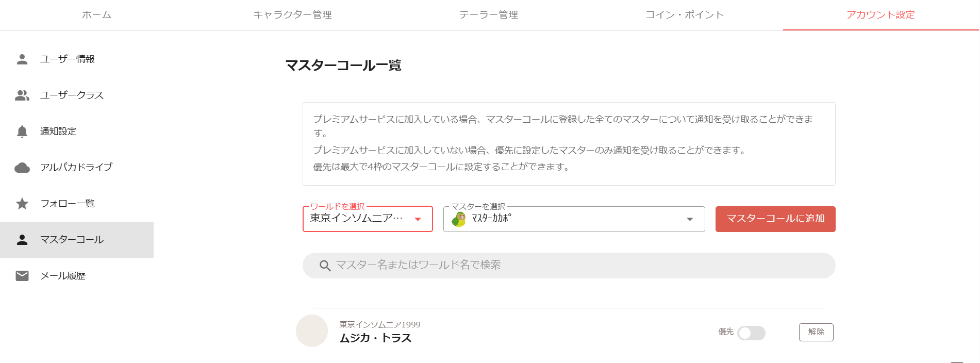
Task: Toggle 優先 switch for ムジカ・トラス
Action: (x=751, y=333)
